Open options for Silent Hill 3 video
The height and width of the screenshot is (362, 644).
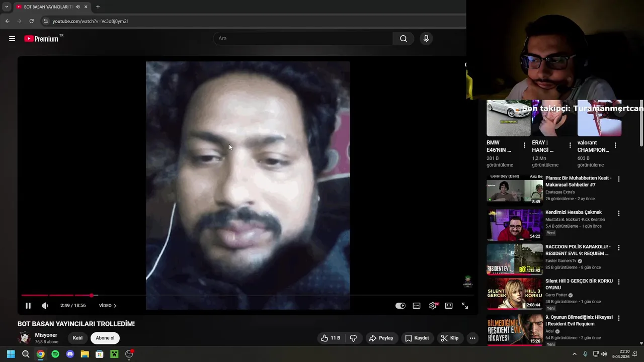618,282
